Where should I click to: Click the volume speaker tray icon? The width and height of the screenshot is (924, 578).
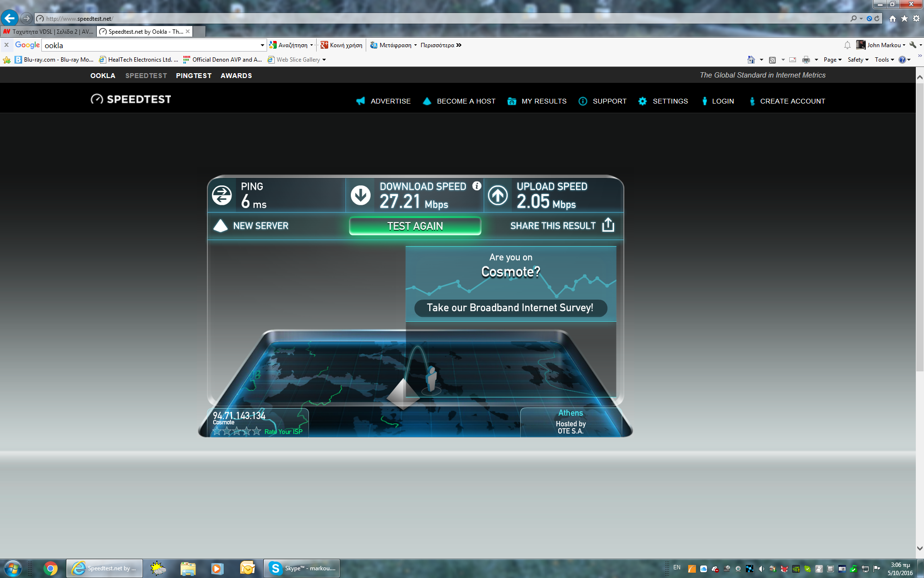pyautogui.click(x=761, y=569)
